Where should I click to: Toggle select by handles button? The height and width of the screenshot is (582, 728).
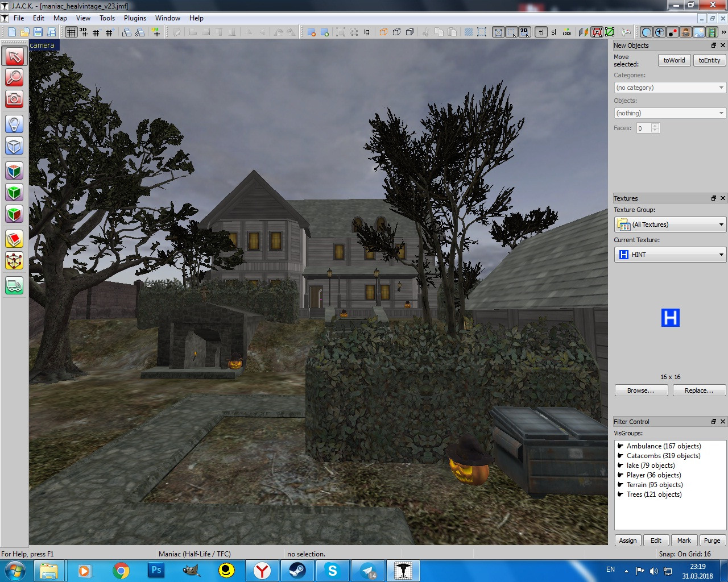(498, 32)
